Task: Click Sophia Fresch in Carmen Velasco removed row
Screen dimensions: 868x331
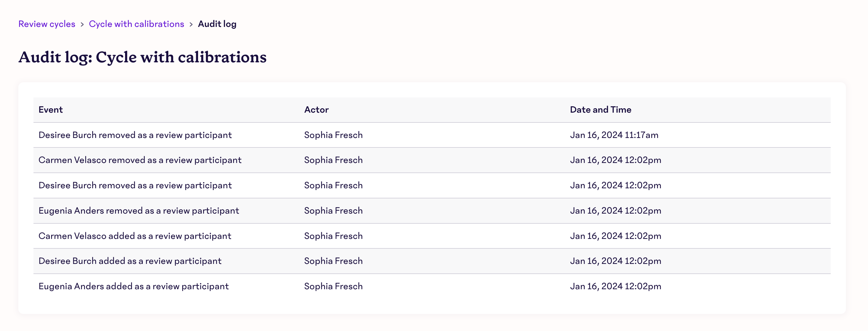Action: pos(333,160)
